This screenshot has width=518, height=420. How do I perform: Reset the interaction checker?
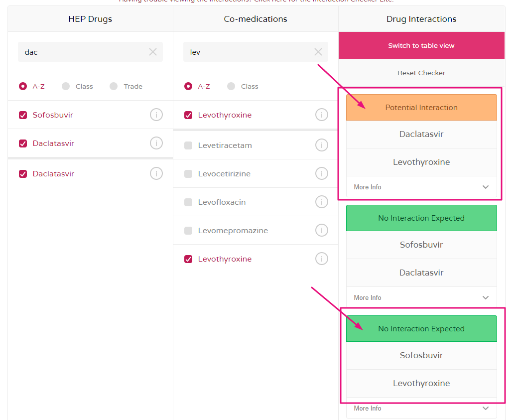point(421,73)
